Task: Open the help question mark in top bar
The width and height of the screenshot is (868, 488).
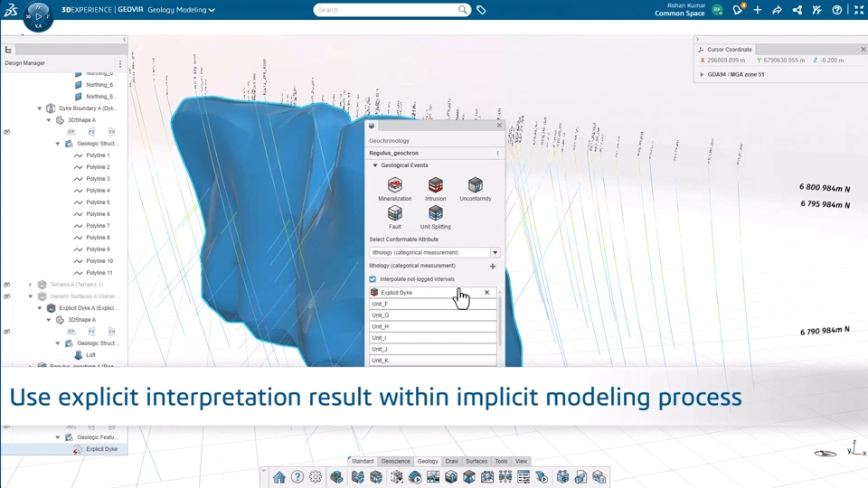Action: click(x=837, y=10)
